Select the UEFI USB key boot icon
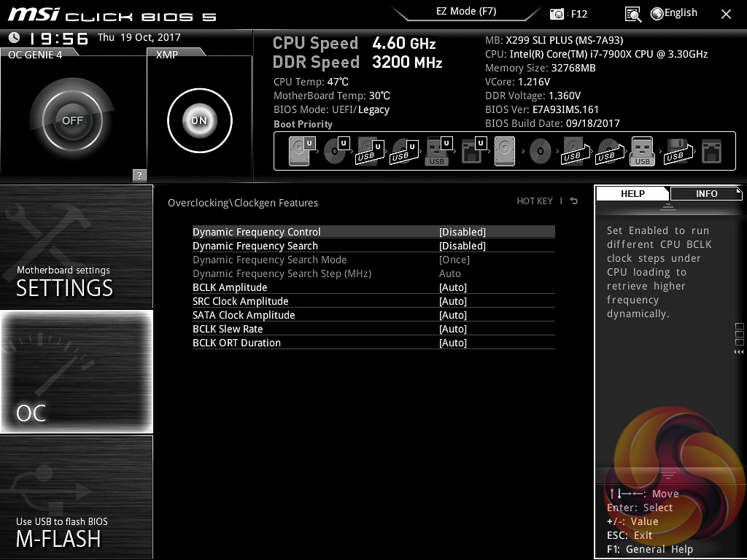The image size is (747, 560). 438,151
